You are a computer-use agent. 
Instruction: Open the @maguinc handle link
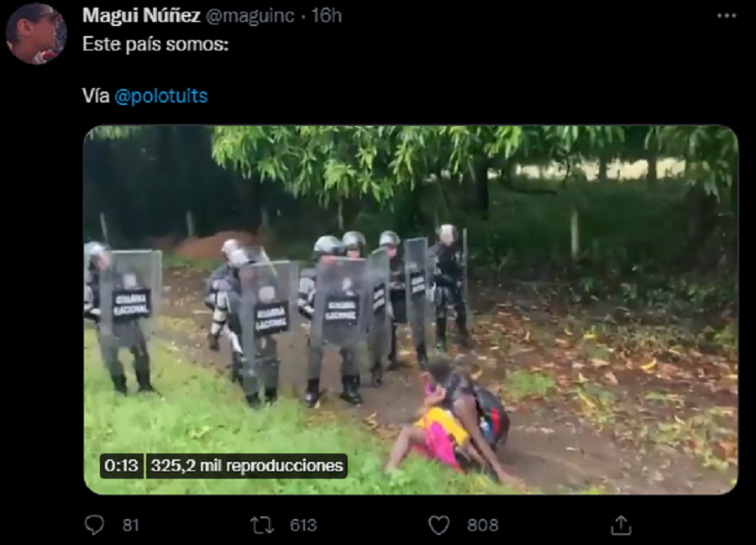pyautogui.click(x=249, y=16)
